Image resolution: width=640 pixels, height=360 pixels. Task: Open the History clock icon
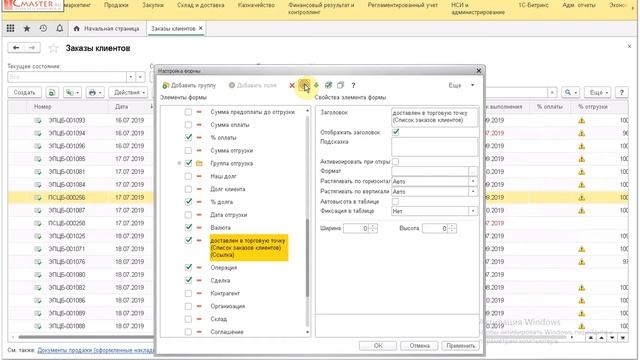43,28
